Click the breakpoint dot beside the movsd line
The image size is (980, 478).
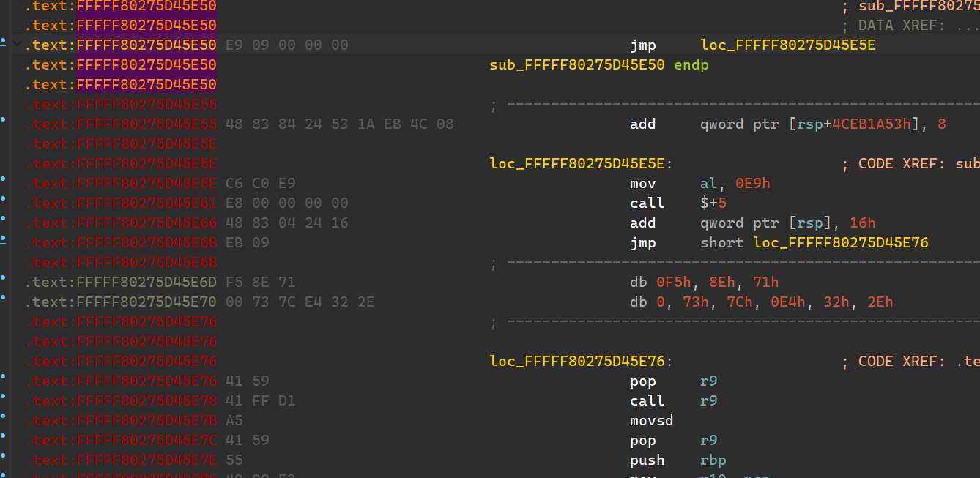(4, 416)
